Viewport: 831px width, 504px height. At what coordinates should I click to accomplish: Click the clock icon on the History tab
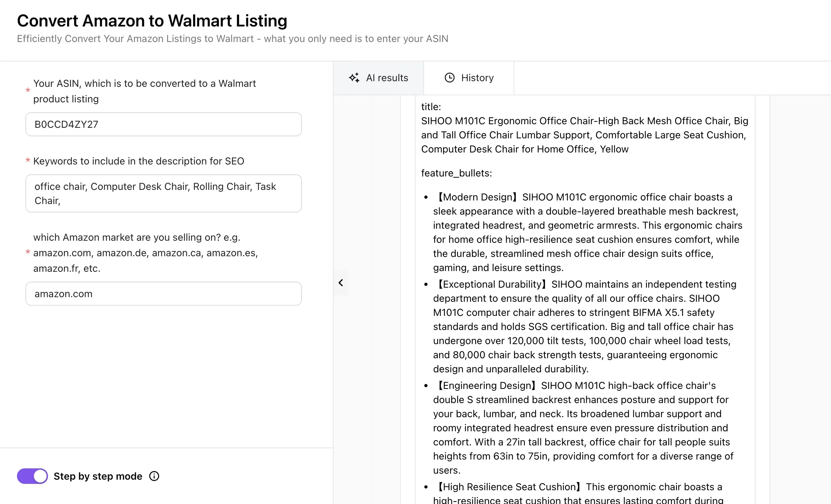(x=449, y=78)
